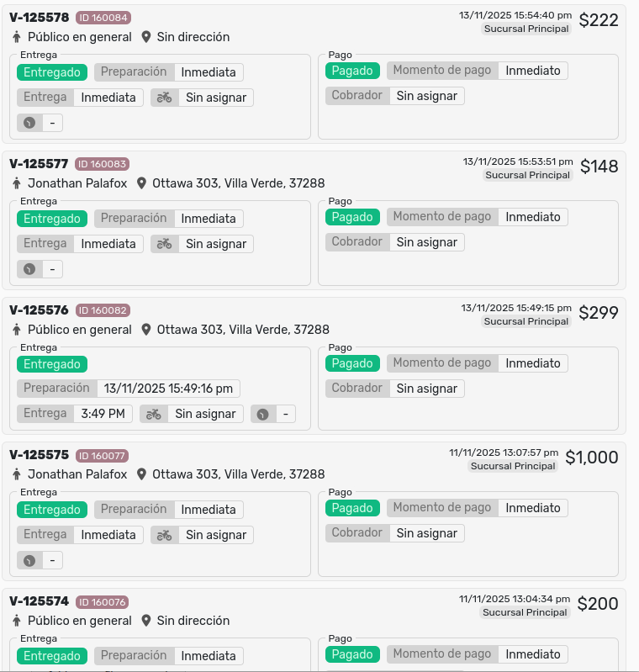
Task: Click the Entregado status badge in order V-125575
Action: [52, 510]
